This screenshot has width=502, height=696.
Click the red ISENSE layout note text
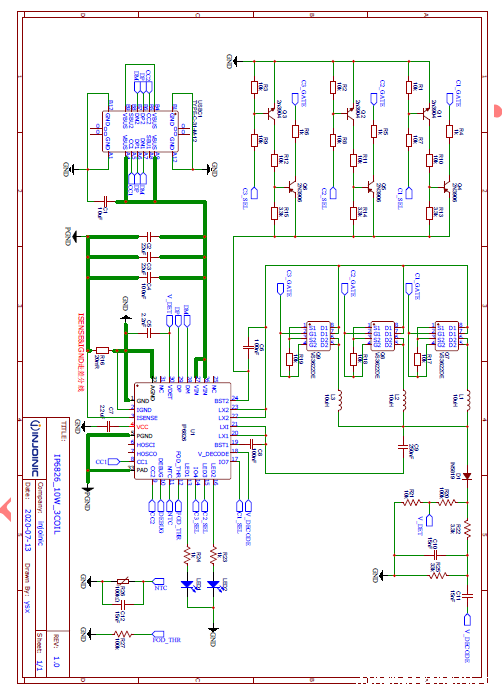tap(81, 352)
